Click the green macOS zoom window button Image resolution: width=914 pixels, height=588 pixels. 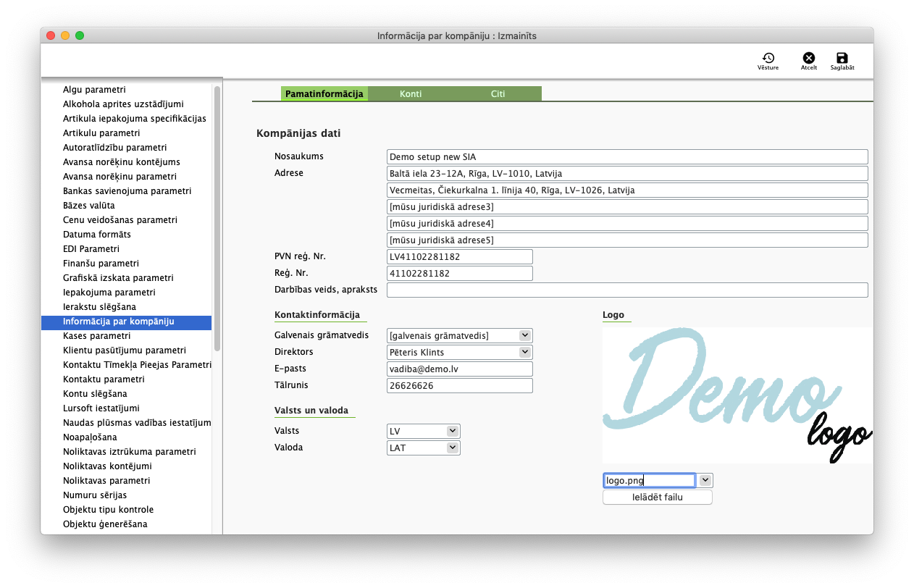pos(80,35)
